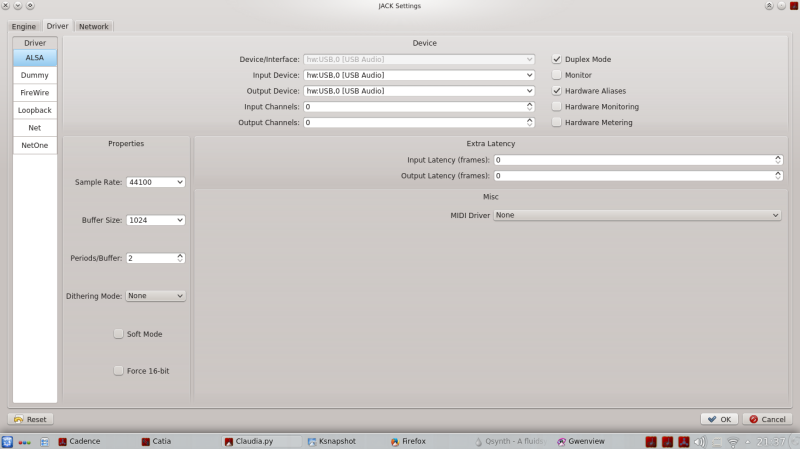Open the Ksnapshot taskbar entry

[x=332, y=441]
